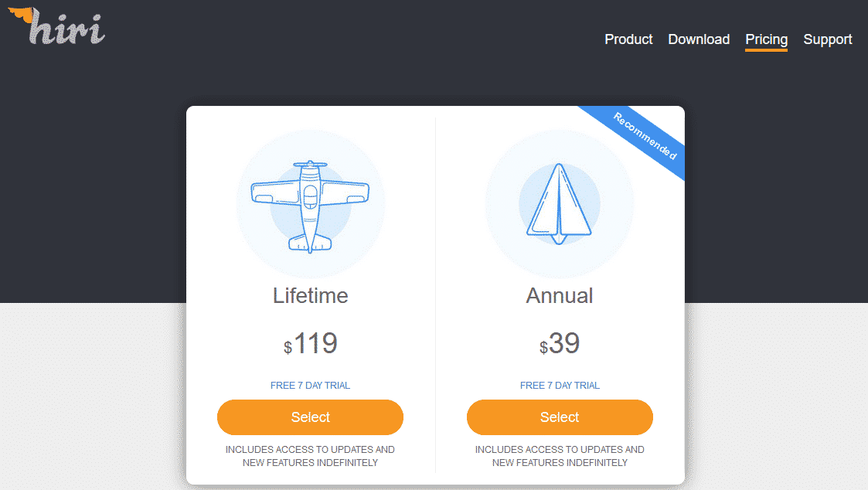Click the paper plane icon above Annual
This screenshot has height=490, width=868.
tap(559, 202)
